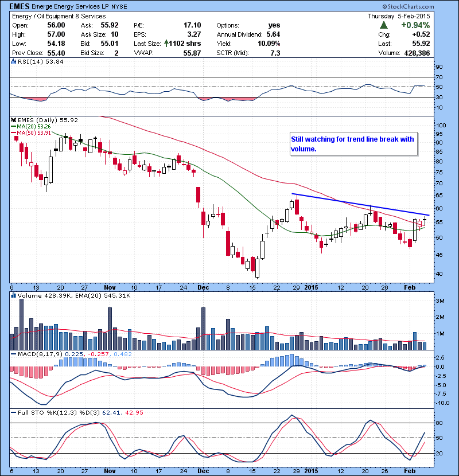
Task: Click the Energy / Oil Equipment & Services label
Action: click(x=59, y=16)
